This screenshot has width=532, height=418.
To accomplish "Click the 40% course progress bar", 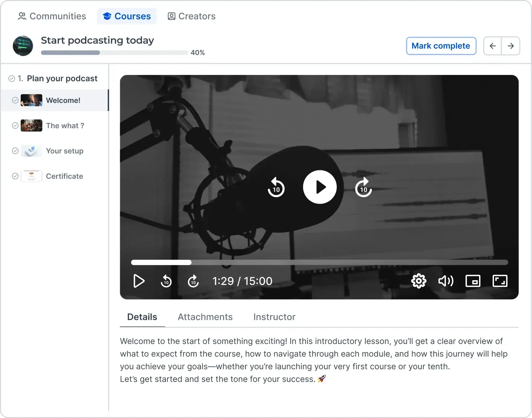I will (x=114, y=53).
